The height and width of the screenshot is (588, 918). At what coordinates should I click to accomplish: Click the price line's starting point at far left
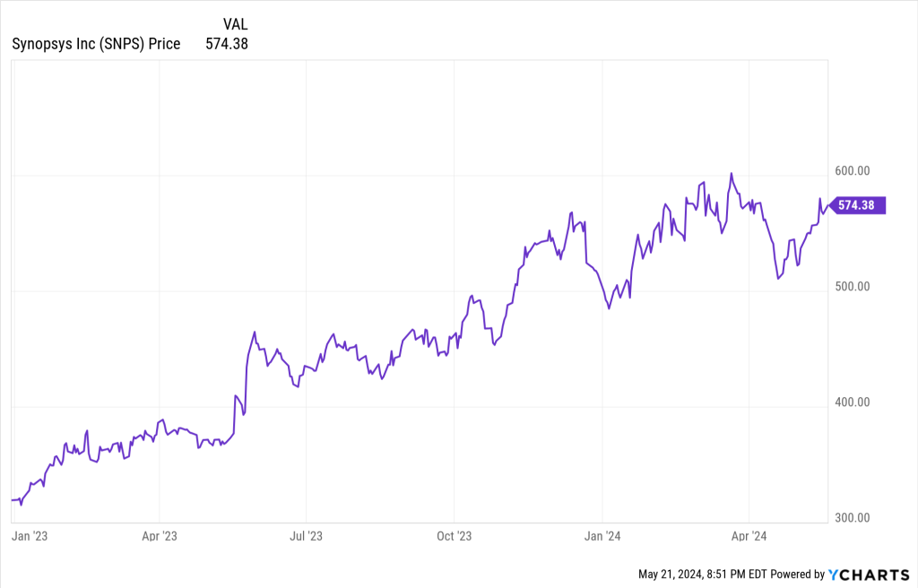12,500
